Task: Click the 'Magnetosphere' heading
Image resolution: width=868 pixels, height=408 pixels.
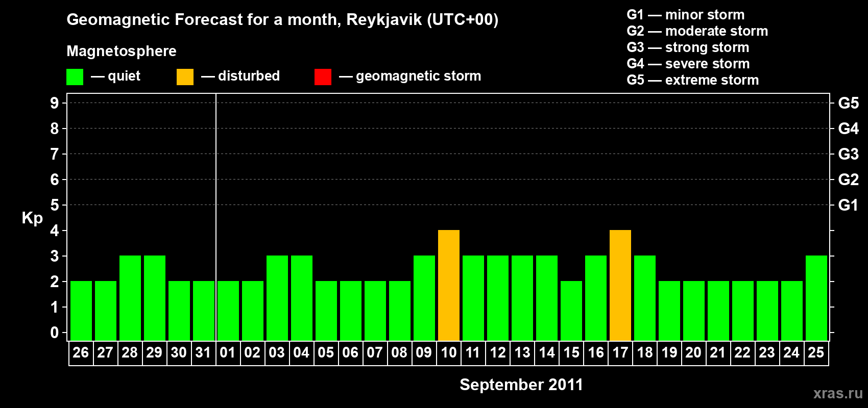Action: 122,52
